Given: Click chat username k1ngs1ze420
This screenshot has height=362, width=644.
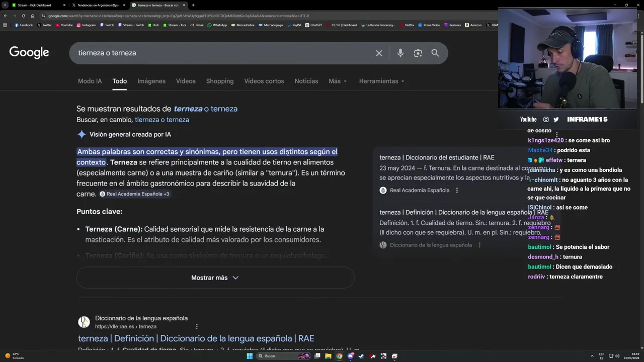Looking at the screenshot, I should (x=545, y=141).
